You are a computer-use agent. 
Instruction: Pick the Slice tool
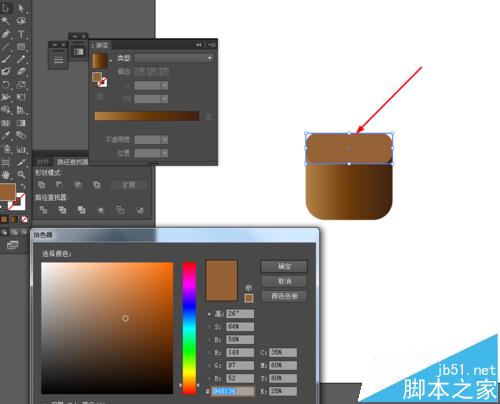point(21,162)
